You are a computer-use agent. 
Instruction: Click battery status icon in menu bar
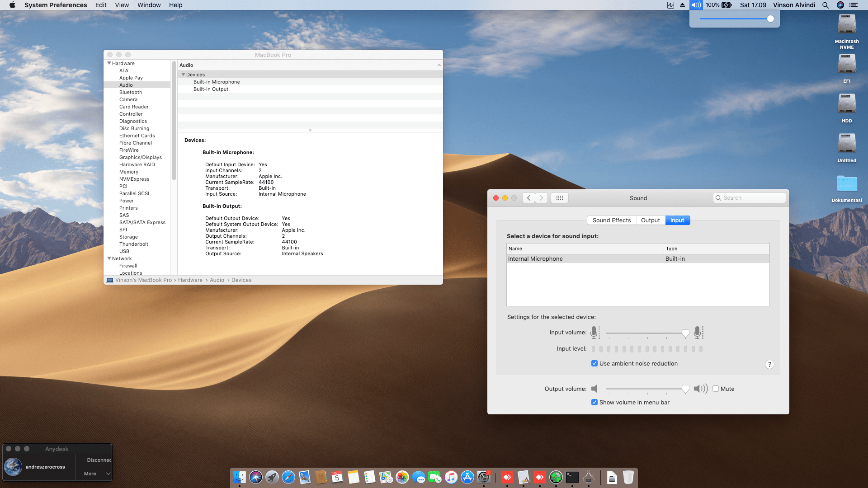click(x=726, y=5)
